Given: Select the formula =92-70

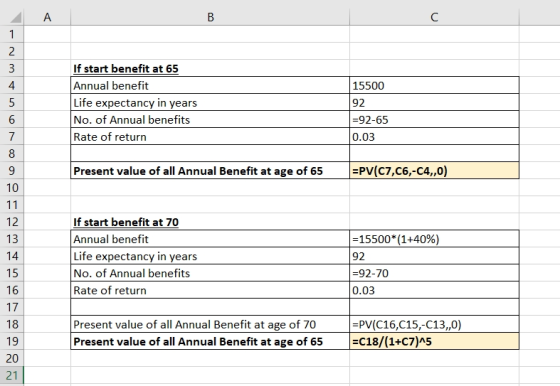Looking at the screenshot, I should click(x=434, y=273).
